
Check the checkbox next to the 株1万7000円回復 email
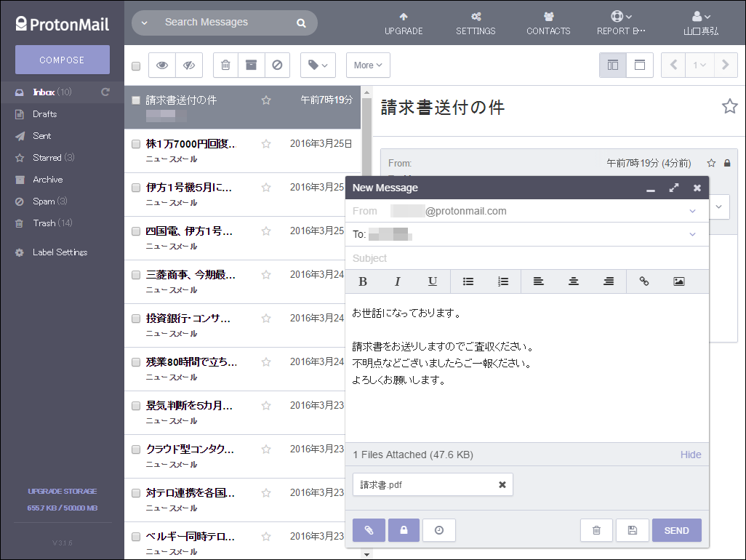coord(135,143)
